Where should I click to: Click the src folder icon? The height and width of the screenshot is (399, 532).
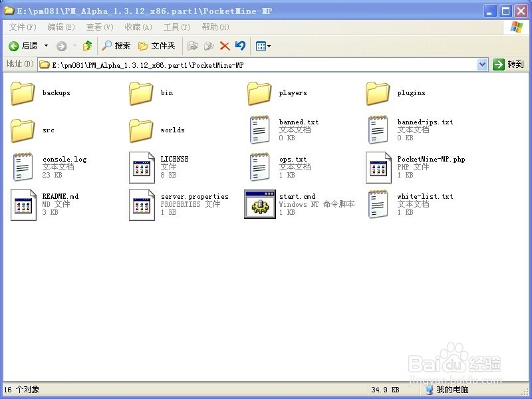click(23, 130)
